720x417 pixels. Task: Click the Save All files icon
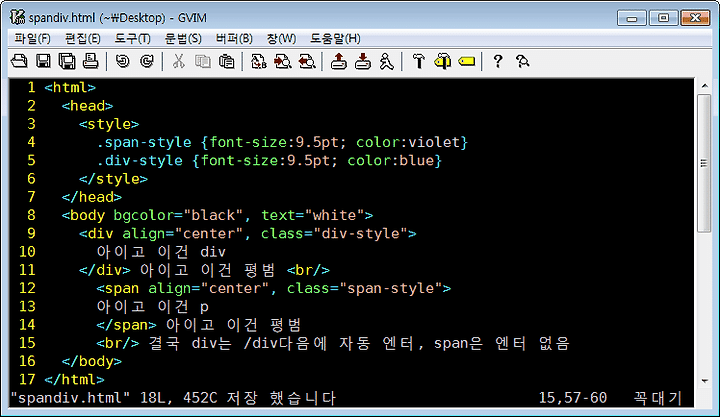click(x=67, y=61)
